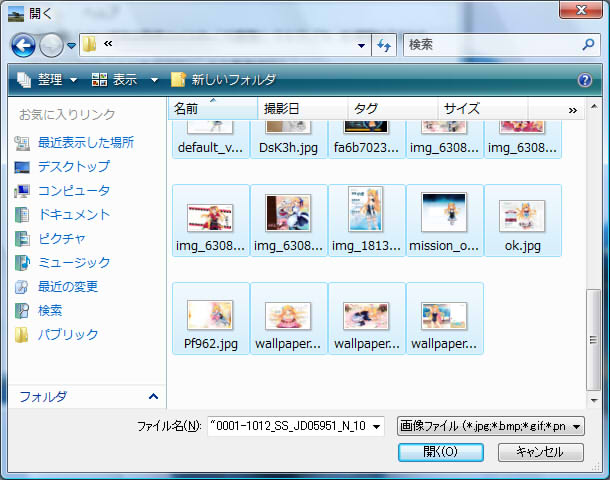Select the DsK3h.jpg file
Image resolution: width=610 pixels, height=480 pixels.
pyautogui.click(x=288, y=139)
